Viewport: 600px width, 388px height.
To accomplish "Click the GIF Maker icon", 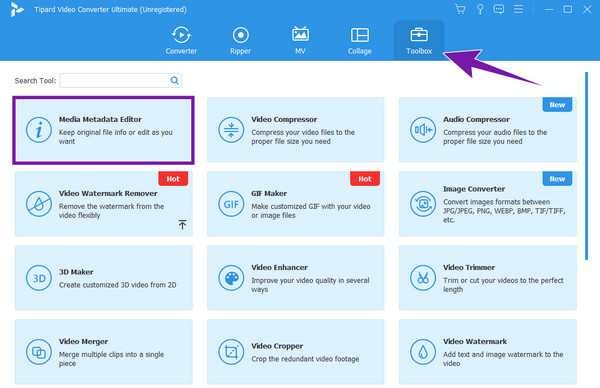I will pos(231,204).
